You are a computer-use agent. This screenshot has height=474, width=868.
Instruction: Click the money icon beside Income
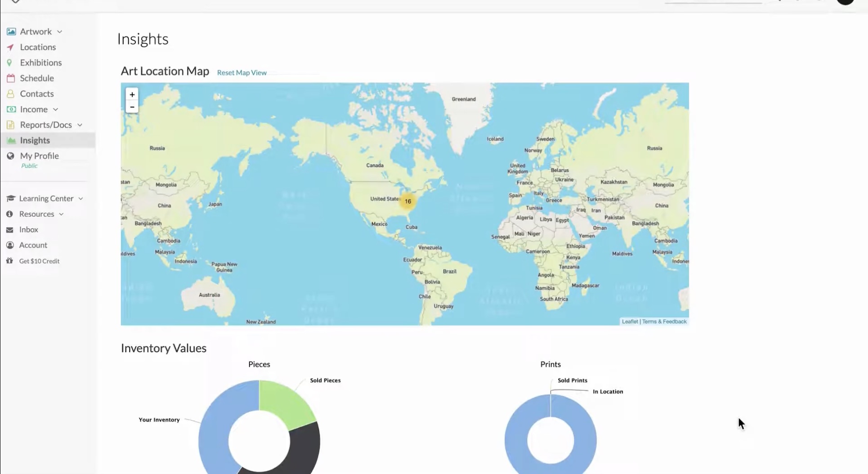[11, 109]
